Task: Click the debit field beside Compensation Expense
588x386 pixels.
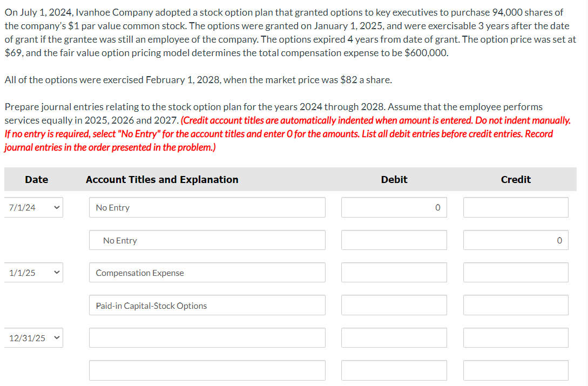Action: point(394,272)
